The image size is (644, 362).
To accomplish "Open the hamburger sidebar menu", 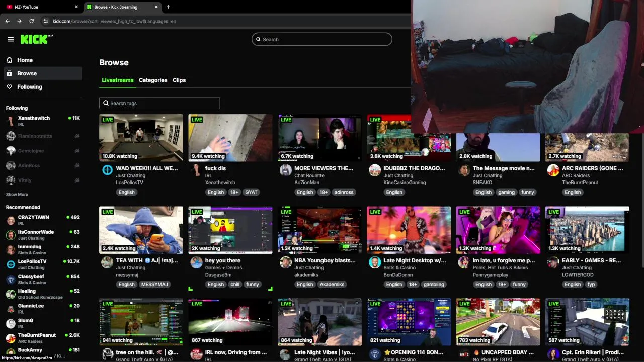I will [11, 39].
